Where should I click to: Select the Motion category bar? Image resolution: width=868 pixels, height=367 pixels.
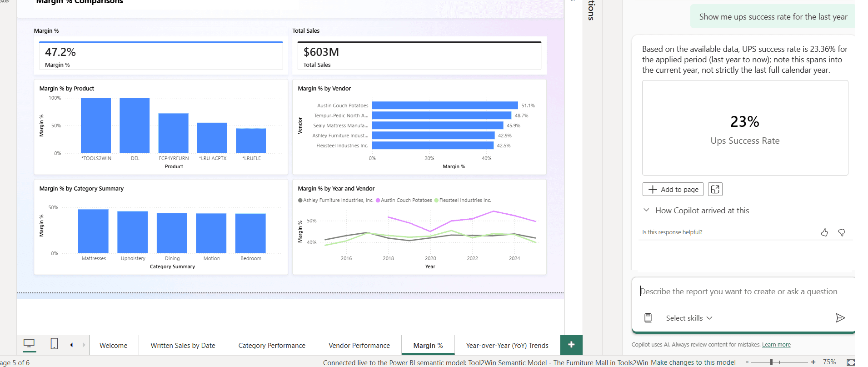tap(211, 233)
